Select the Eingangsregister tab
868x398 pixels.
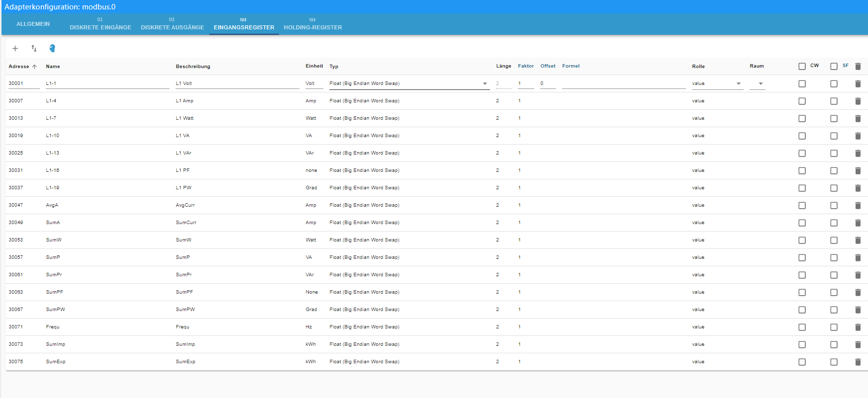pyautogui.click(x=244, y=24)
